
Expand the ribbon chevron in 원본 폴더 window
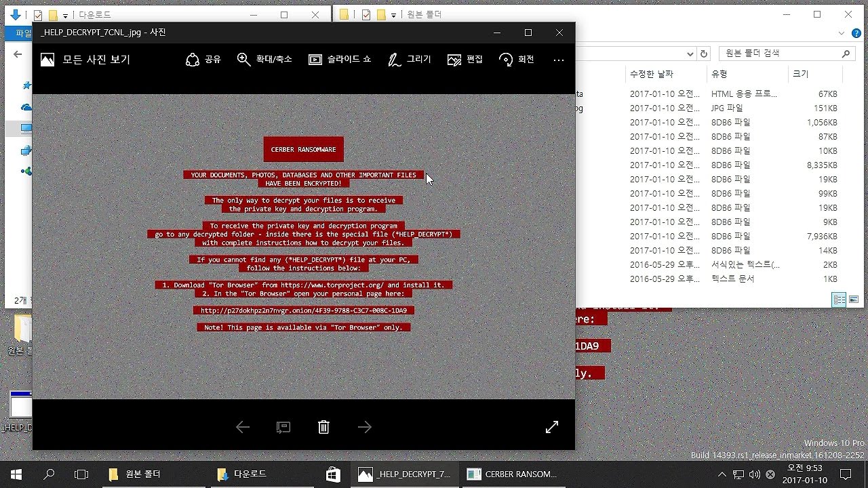coord(842,33)
